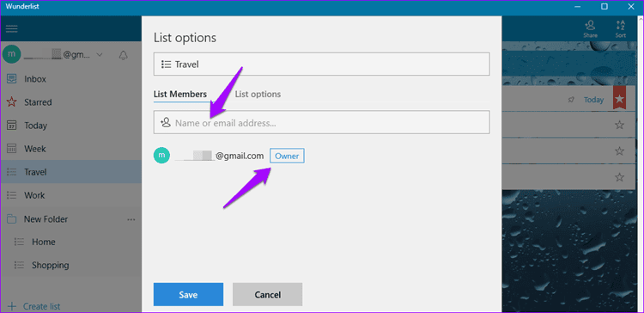This screenshot has height=313, width=644.
Task: Click the plus icon beside Create list
Action: [x=12, y=306]
